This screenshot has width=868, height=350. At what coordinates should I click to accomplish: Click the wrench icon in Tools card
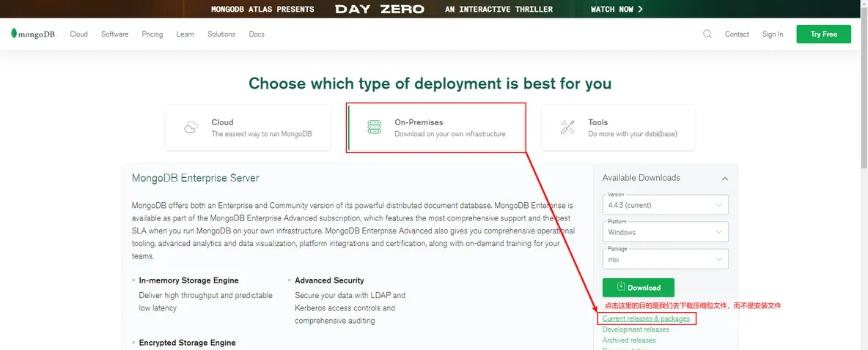[567, 127]
